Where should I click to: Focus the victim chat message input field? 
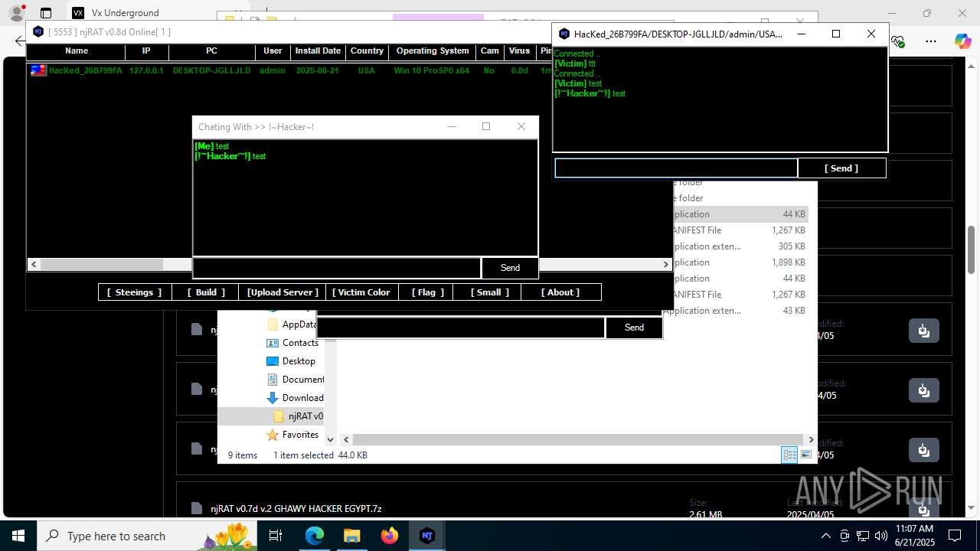[676, 168]
